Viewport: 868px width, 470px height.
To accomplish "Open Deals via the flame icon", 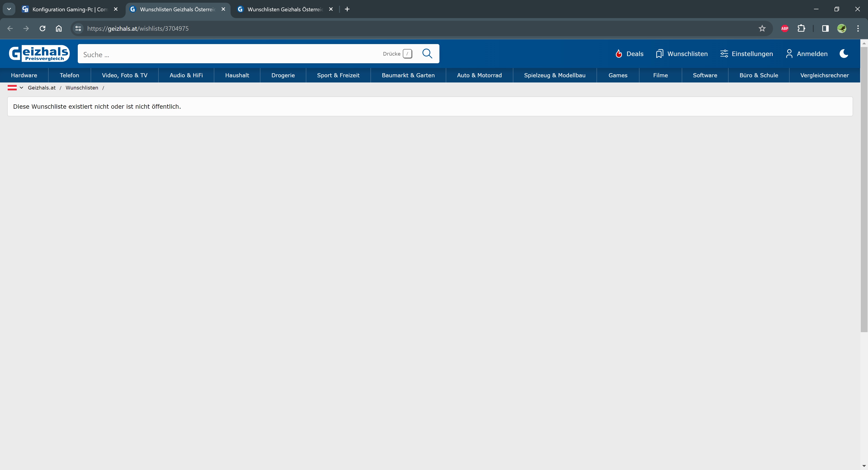I will (x=619, y=54).
